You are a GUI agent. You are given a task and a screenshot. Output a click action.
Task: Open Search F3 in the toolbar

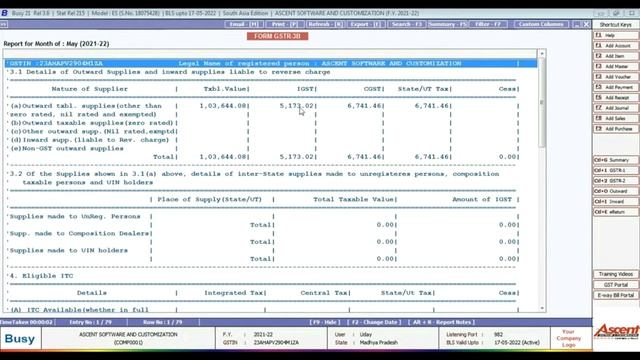point(406,24)
